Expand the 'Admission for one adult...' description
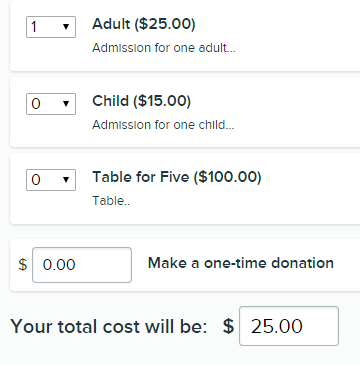This screenshot has width=360, height=365. coord(164,48)
